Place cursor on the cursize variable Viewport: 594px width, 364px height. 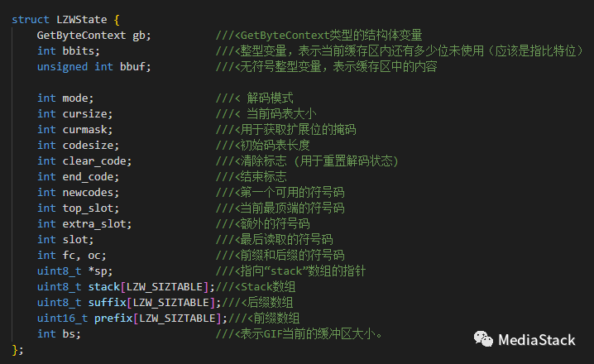point(87,113)
